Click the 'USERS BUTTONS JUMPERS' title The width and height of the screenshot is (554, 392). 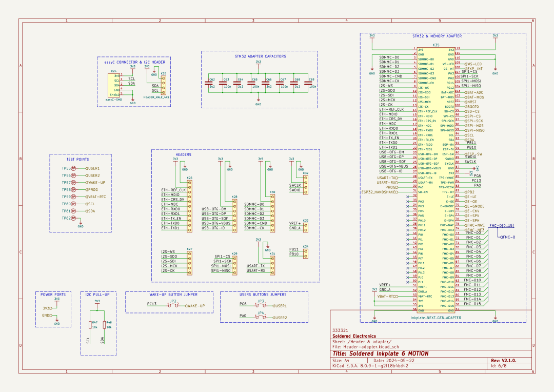coord(263,295)
